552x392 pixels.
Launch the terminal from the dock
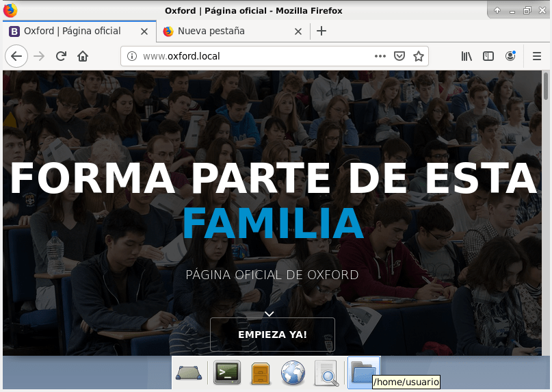[227, 373]
